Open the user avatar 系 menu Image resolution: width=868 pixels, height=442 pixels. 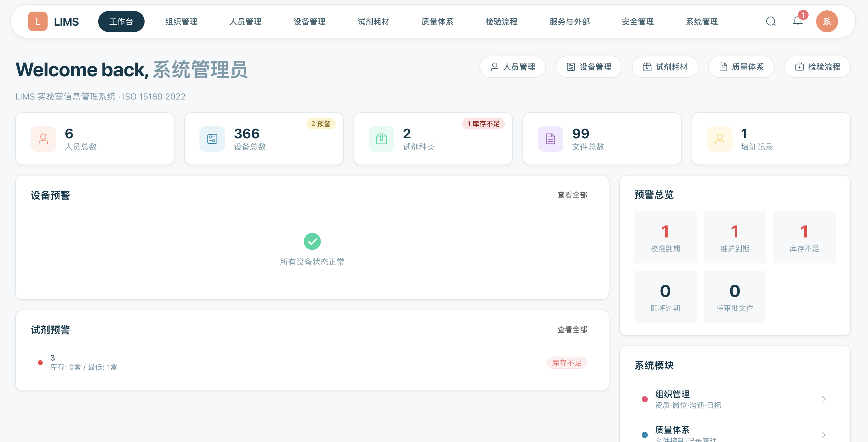(827, 22)
